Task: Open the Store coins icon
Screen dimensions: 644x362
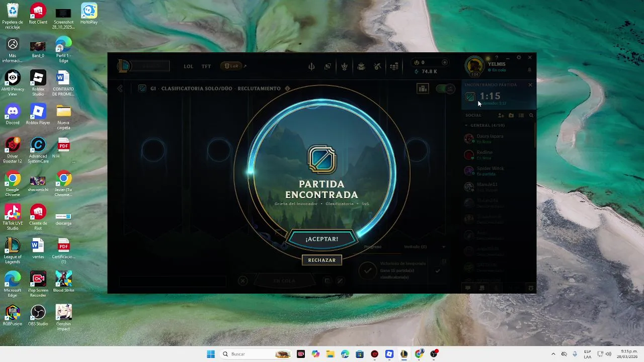Action: [394, 66]
